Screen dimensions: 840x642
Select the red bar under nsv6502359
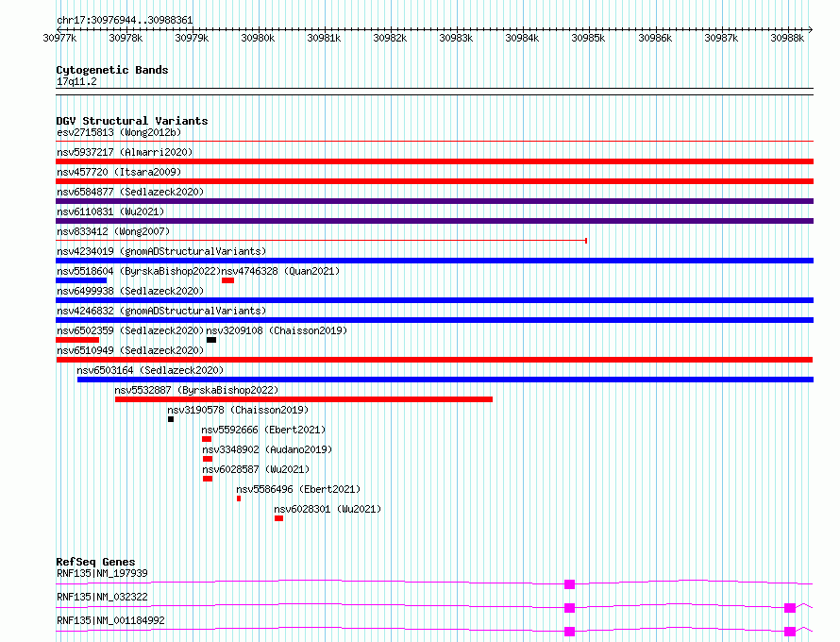tap(77, 340)
